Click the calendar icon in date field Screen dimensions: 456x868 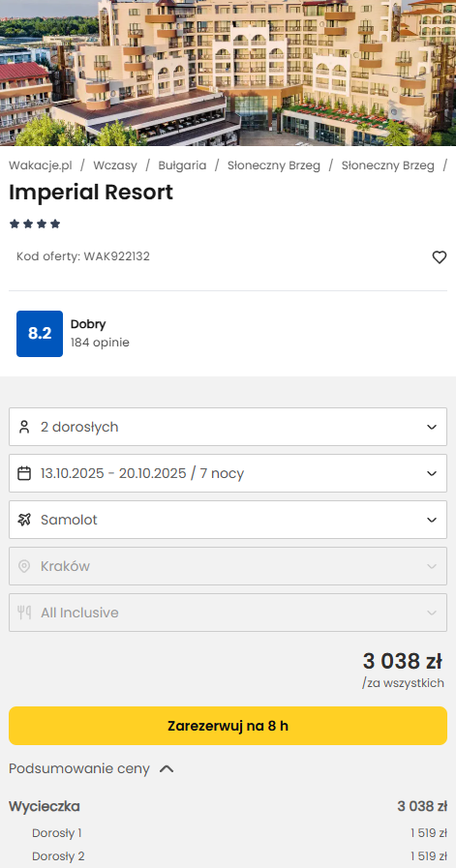[x=24, y=473]
